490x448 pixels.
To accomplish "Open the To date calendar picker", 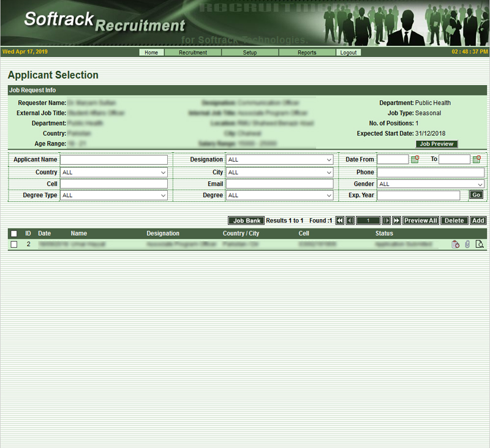I will (476, 159).
